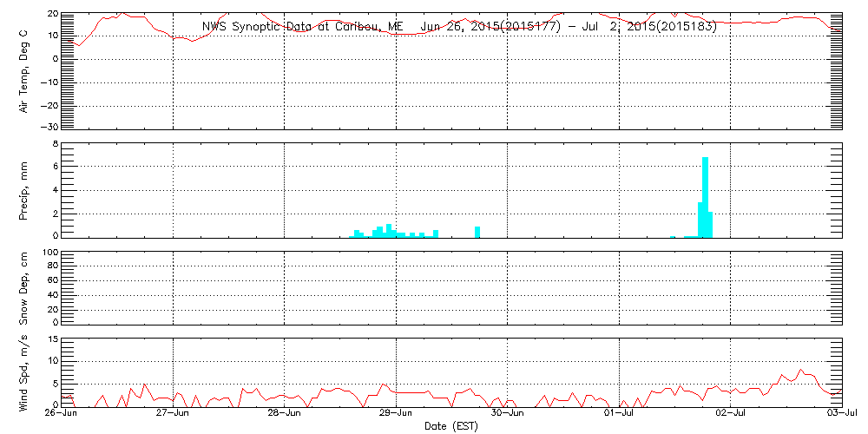Select the "Snow Dep, cm" axis label
The height and width of the screenshot is (434, 868).
coord(24,288)
